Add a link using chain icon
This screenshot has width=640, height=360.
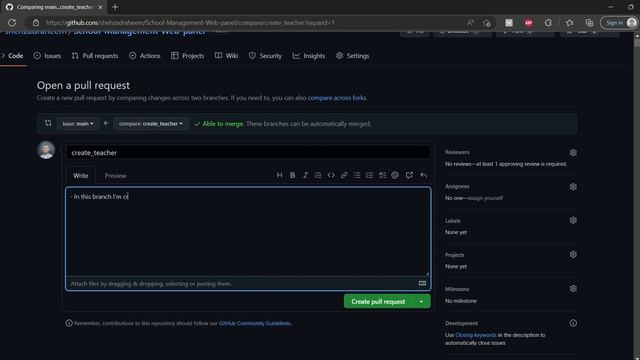point(344,175)
